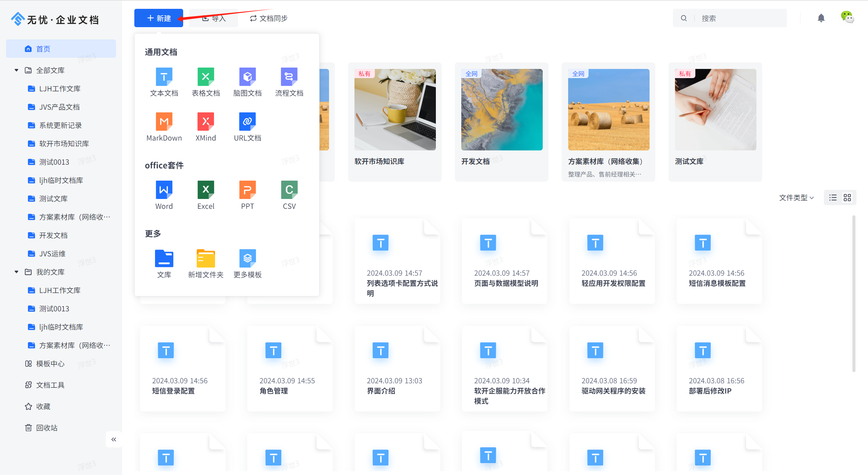Viewport: 868px width, 475px height.
Task: Open the 界面介绍 document
Action: click(x=398, y=368)
